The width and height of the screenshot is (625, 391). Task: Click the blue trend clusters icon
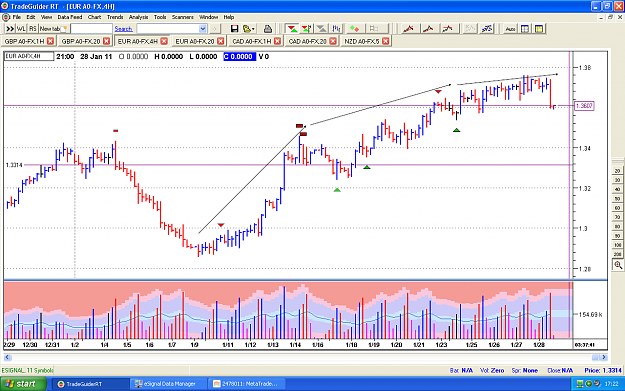point(487,29)
